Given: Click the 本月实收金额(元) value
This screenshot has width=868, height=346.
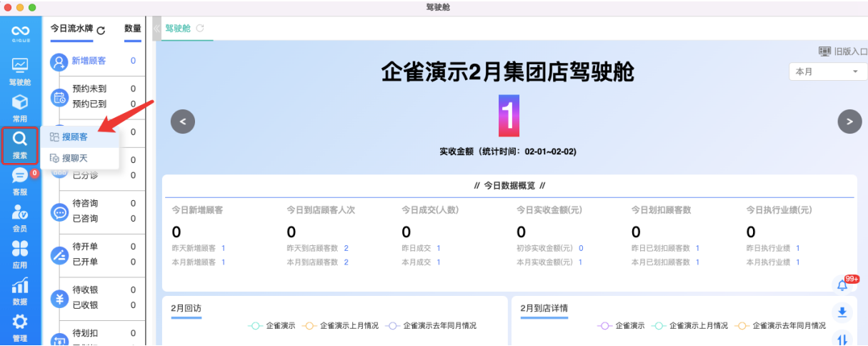Looking at the screenshot, I should 581,262.
